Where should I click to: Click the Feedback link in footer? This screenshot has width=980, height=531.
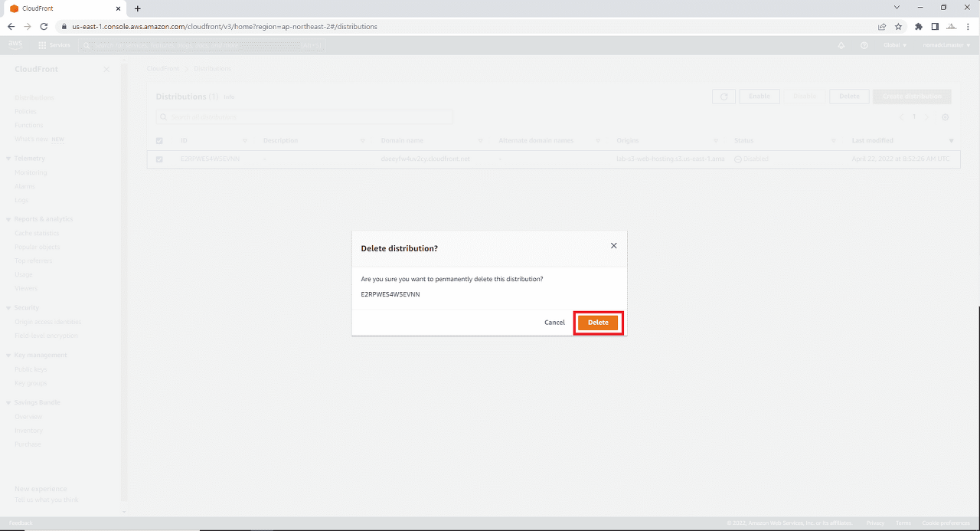point(21,523)
